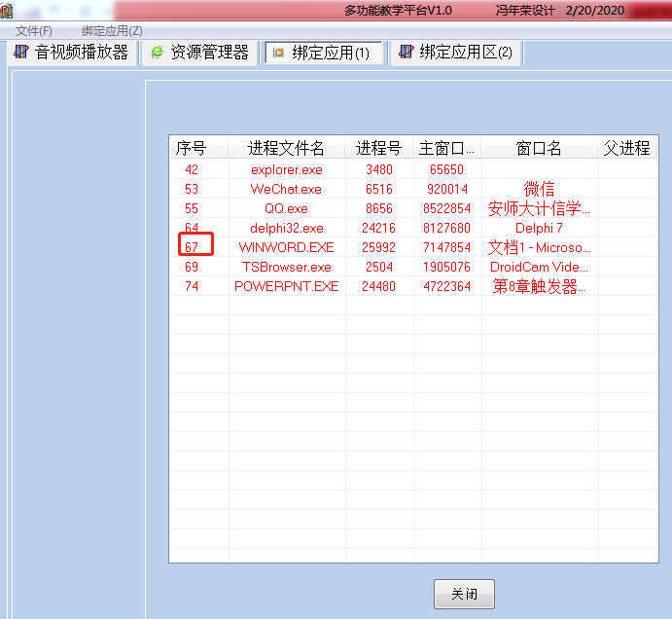Screen dimensions: 672x619
Task: Click the 绑定应用区(2) tab icon
Action: coord(406,52)
